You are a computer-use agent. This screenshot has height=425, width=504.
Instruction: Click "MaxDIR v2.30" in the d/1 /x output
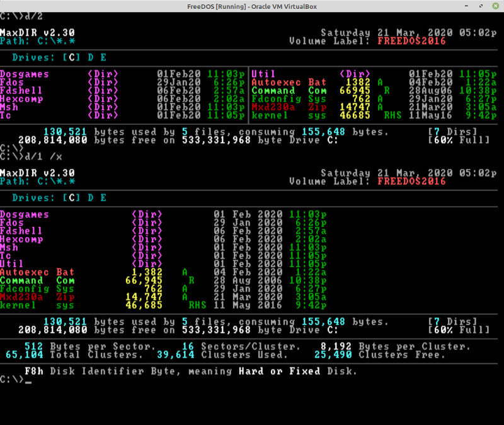[x=37, y=173]
